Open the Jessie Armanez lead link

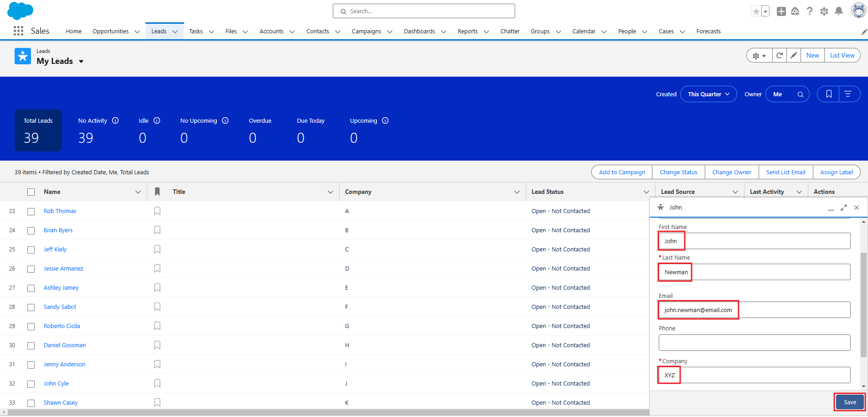pos(63,269)
